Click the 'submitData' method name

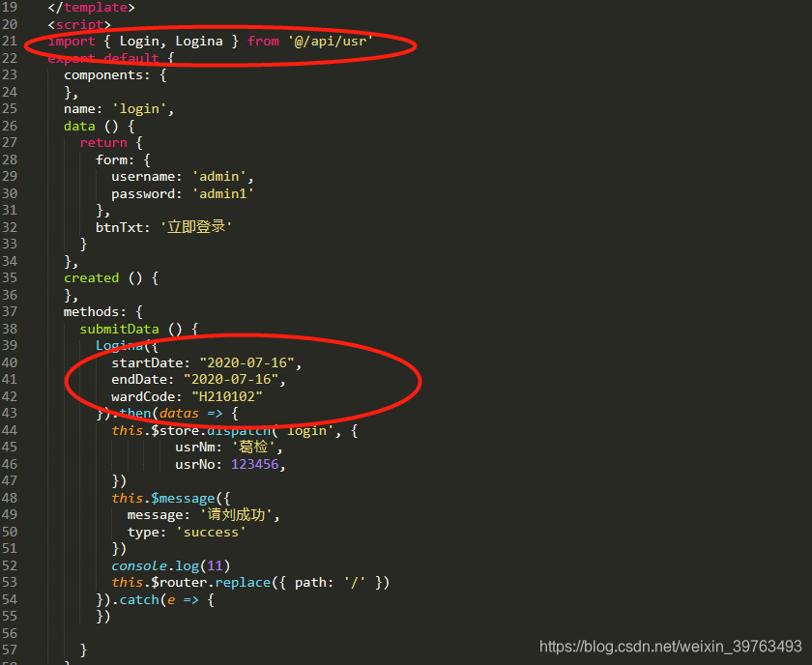(x=119, y=329)
